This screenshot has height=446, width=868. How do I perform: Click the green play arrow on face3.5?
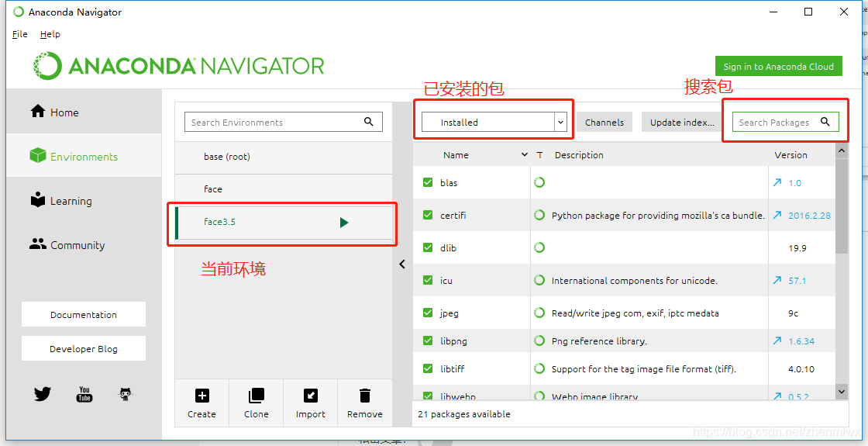[344, 222]
